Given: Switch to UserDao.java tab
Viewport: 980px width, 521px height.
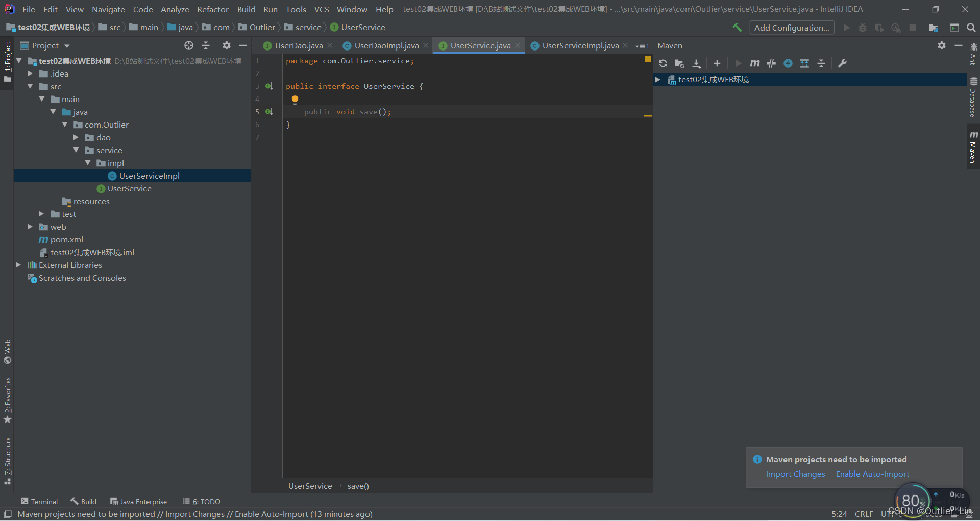Looking at the screenshot, I should (x=299, y=46).
